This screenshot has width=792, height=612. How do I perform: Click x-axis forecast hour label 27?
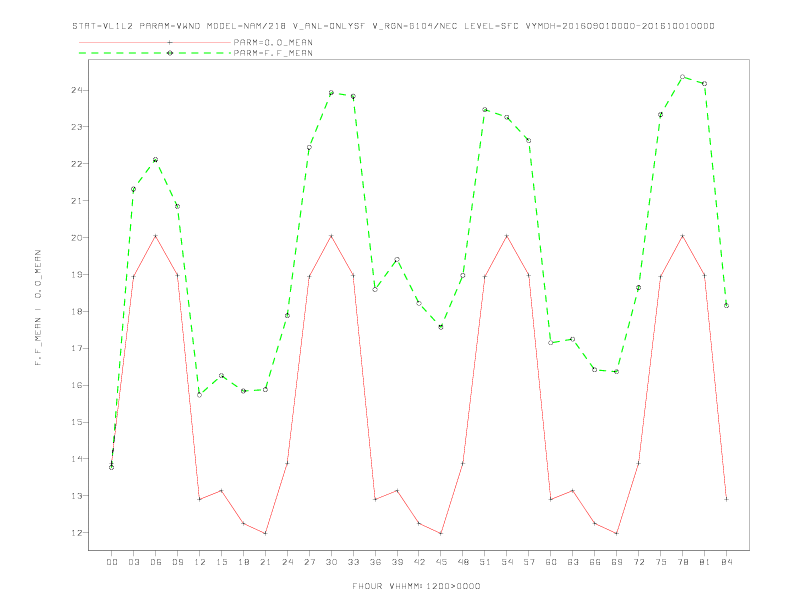tap(309, 562)
